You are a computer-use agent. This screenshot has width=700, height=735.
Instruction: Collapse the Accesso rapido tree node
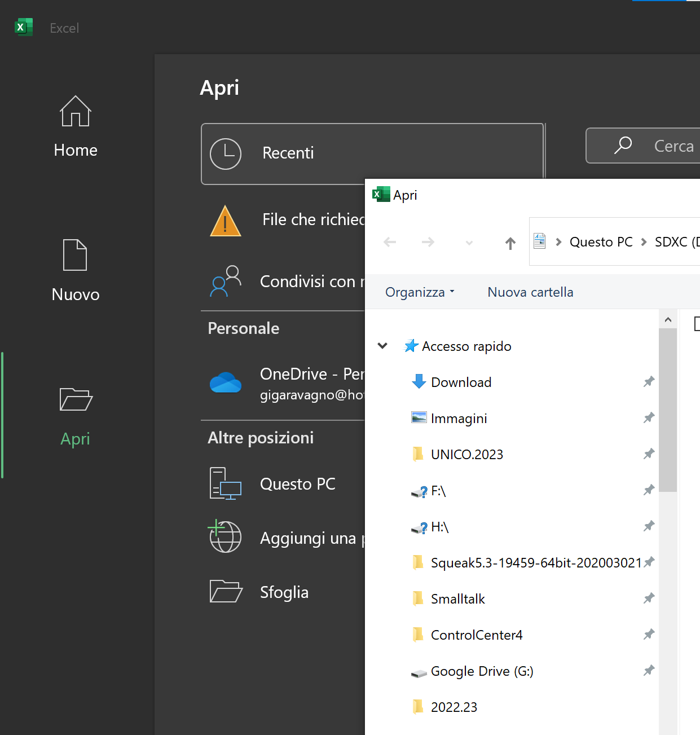pyautogui.click(x=382, y=346)
